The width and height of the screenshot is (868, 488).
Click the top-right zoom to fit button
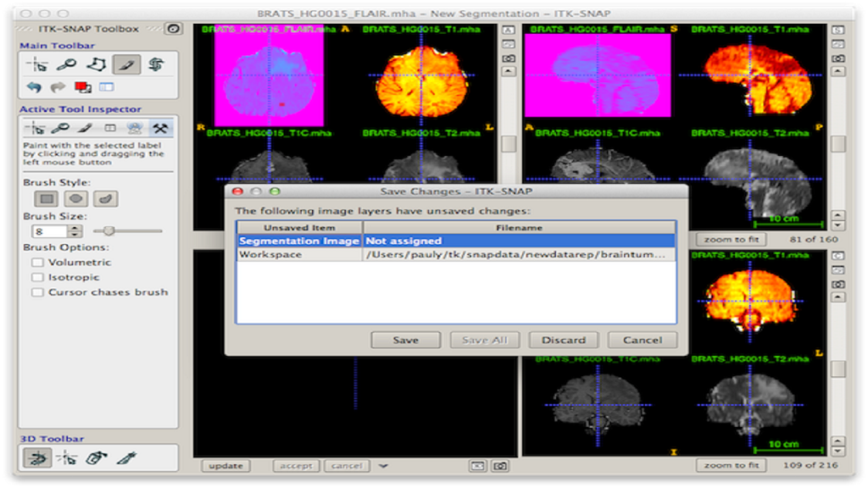point(730,240)
